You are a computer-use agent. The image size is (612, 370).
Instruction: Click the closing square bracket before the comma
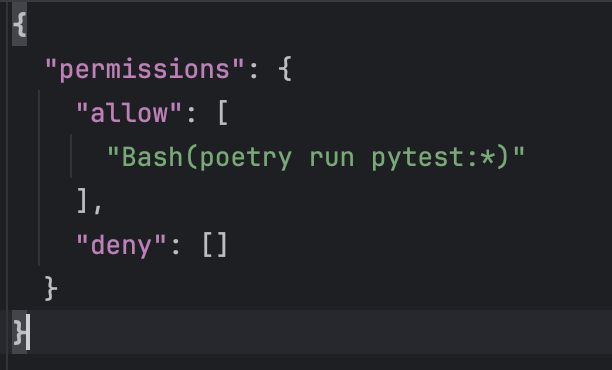point(82,201)
